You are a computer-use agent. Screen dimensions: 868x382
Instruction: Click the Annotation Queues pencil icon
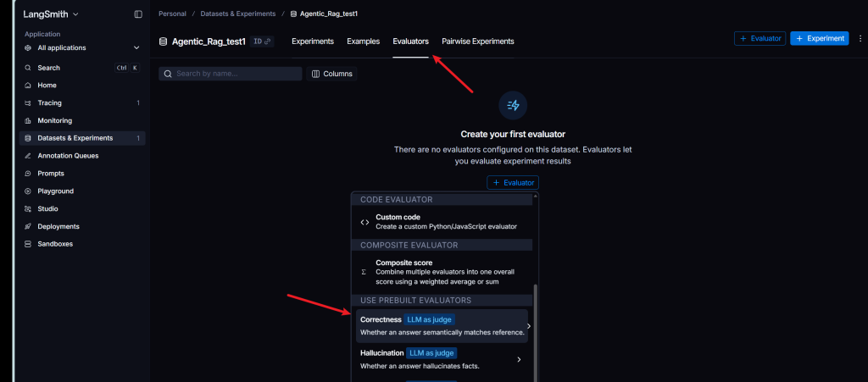[28, 156]
